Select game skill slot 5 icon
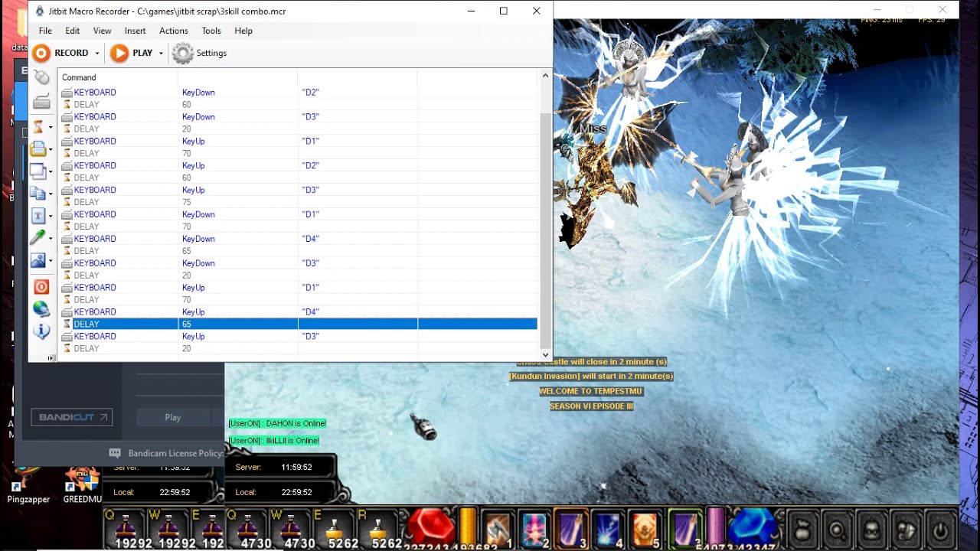The image size is (980, 551). coord(647,529)
